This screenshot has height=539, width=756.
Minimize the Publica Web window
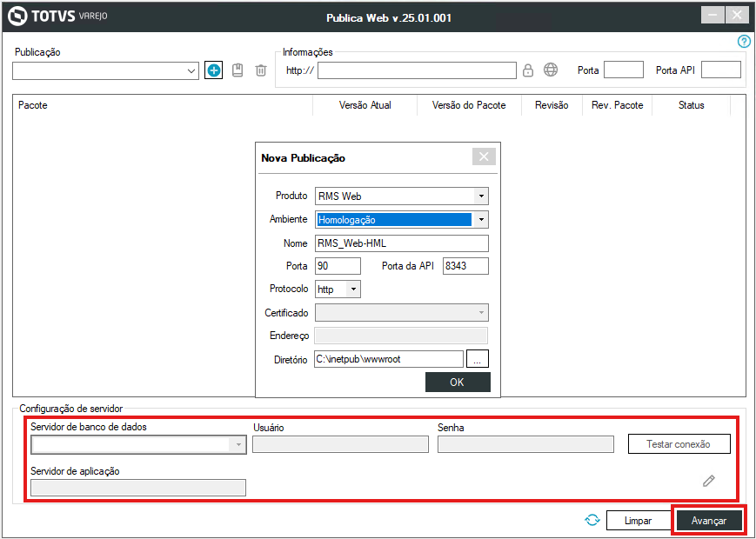coord(713,15)
